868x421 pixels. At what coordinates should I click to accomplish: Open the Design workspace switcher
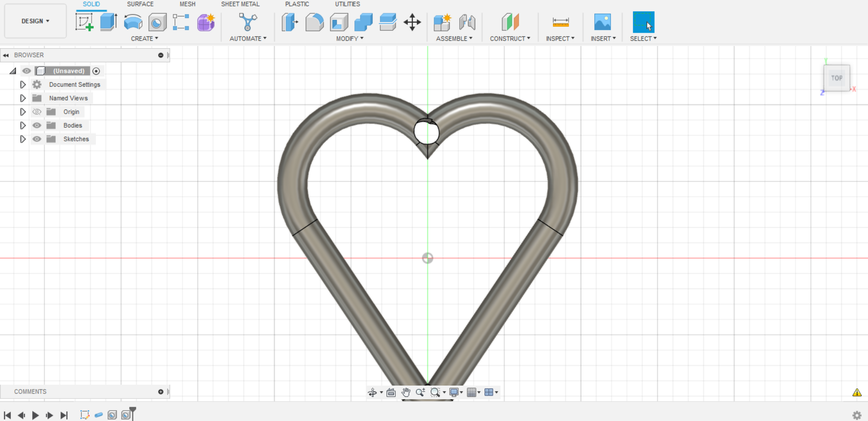click(x=35, y=20)
